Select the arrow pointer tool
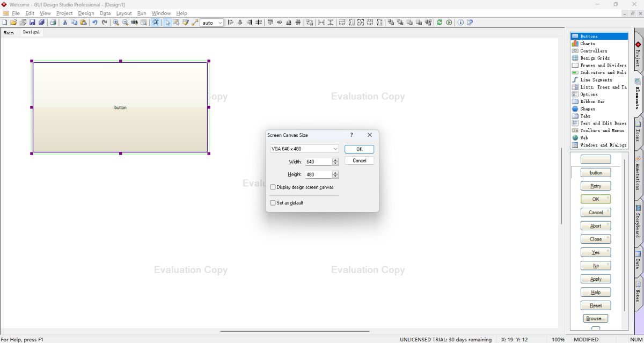644x343 pixels. click(x=167, y=23)
